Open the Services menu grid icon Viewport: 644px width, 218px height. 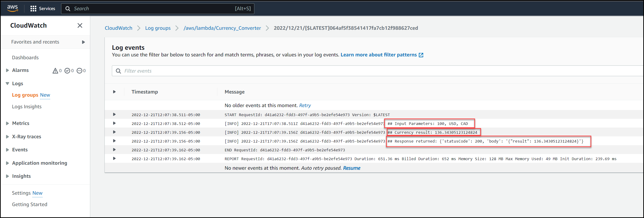33,8
